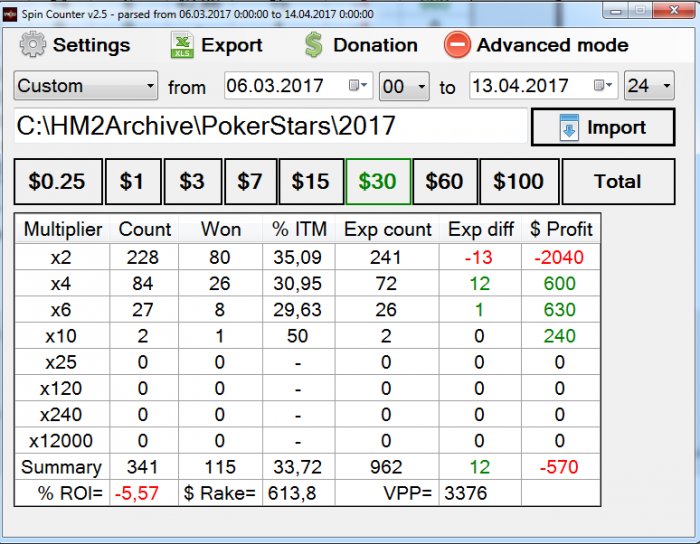Click the Exp count column header

tap(388, 229)
